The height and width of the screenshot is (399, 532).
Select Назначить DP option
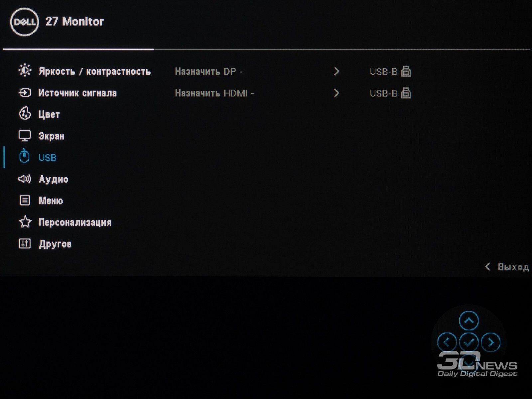(208, 71)
